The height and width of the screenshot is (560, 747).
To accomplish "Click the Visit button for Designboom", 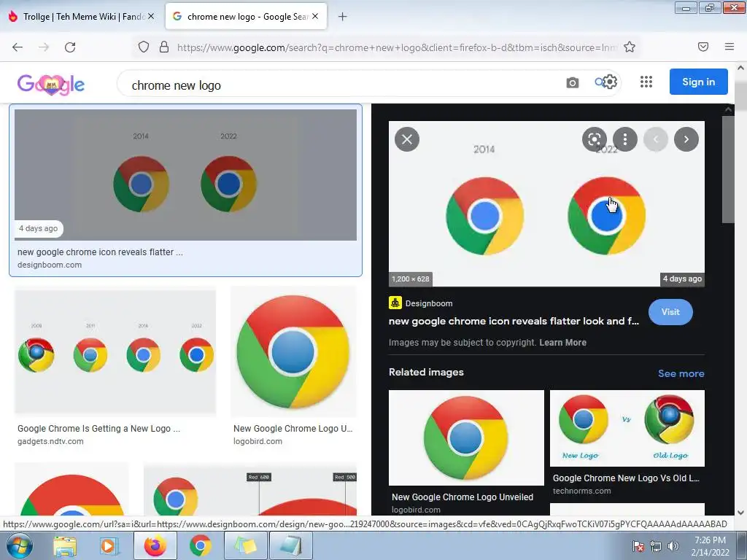I will (670, 312).
